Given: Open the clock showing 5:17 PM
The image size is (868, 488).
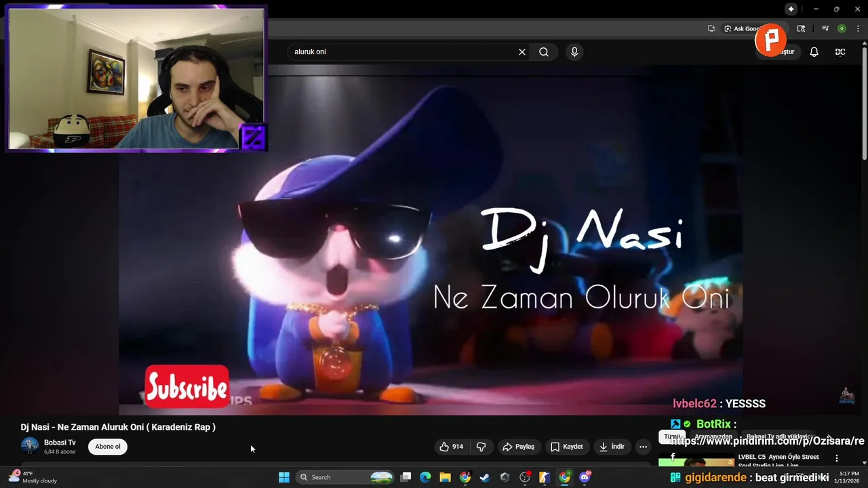Looking at the screenshot, I should pyautogui.click(x=848, y=477).
